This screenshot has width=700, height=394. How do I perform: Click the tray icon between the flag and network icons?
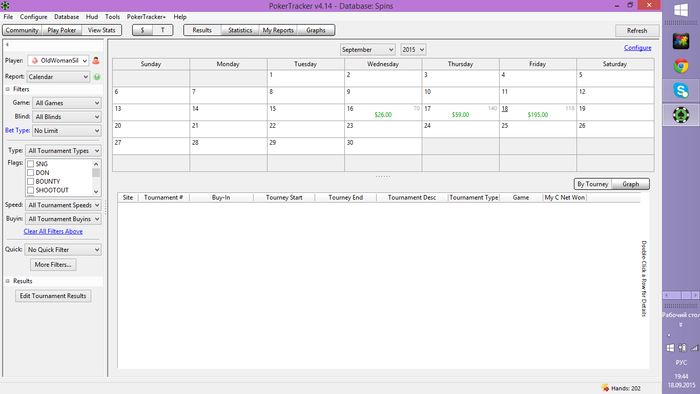tap(682, 348)
